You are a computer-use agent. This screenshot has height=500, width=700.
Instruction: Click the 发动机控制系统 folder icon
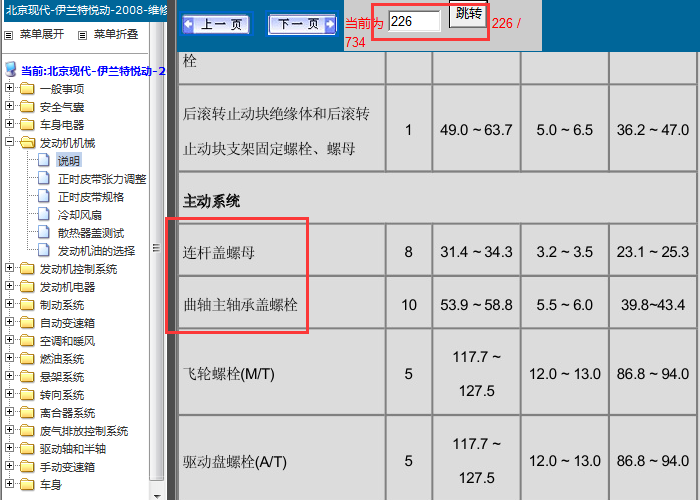27,269
